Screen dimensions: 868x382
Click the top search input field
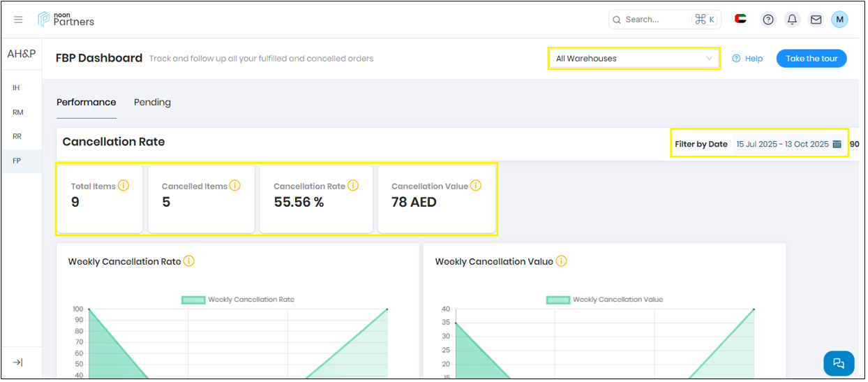[x=656, y=20]
